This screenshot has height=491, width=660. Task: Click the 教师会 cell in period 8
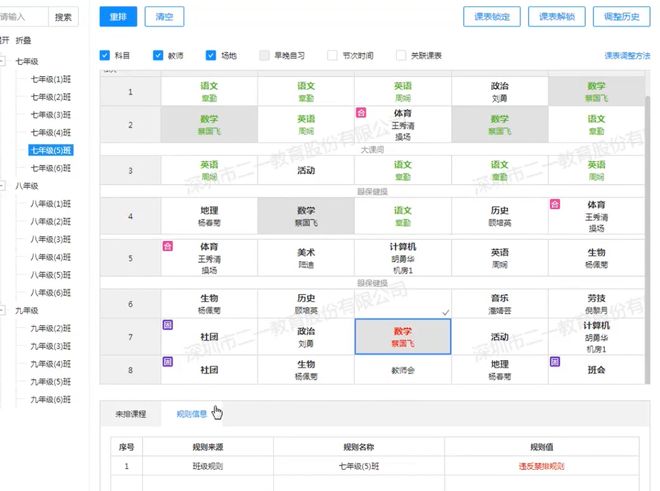[403, 370]
